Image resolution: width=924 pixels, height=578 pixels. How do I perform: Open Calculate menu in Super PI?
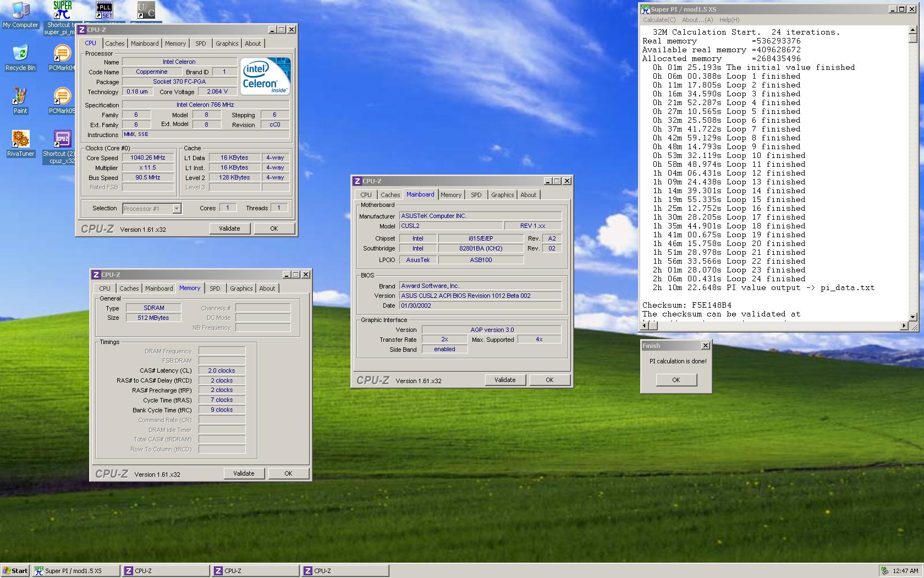pyautogui.click(x=659, y=20)
